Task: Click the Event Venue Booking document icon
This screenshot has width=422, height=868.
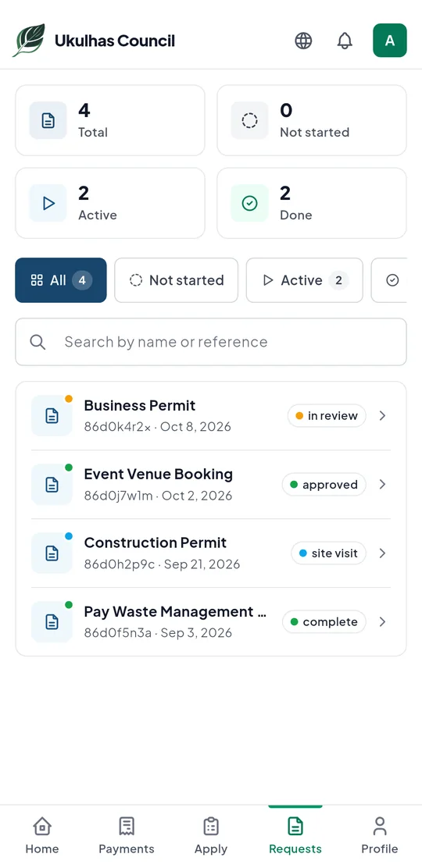Action: pyautogui.click(x=52, y=485)
